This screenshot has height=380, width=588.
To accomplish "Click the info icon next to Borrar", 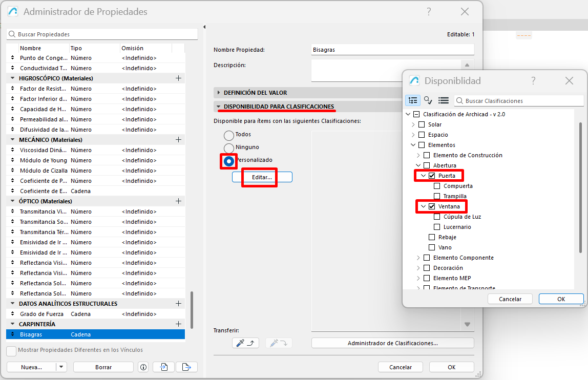I will click(143, 367).
